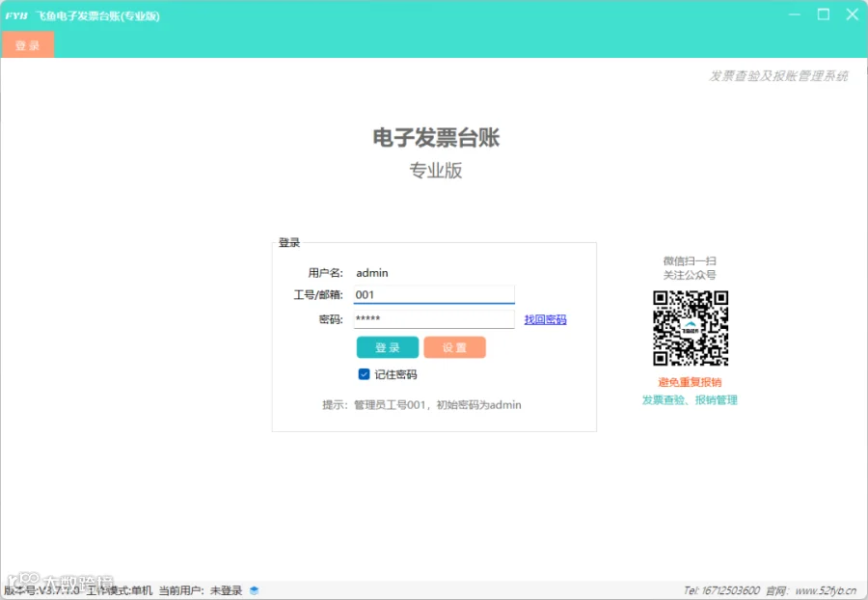Minimize the 飞鱼电子发票台账 window

click(795, 14)
